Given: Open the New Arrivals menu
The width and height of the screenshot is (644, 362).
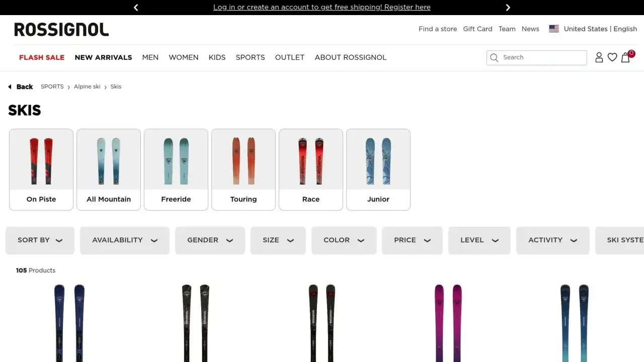Looking at the screenshot, I should pos(103,57).
